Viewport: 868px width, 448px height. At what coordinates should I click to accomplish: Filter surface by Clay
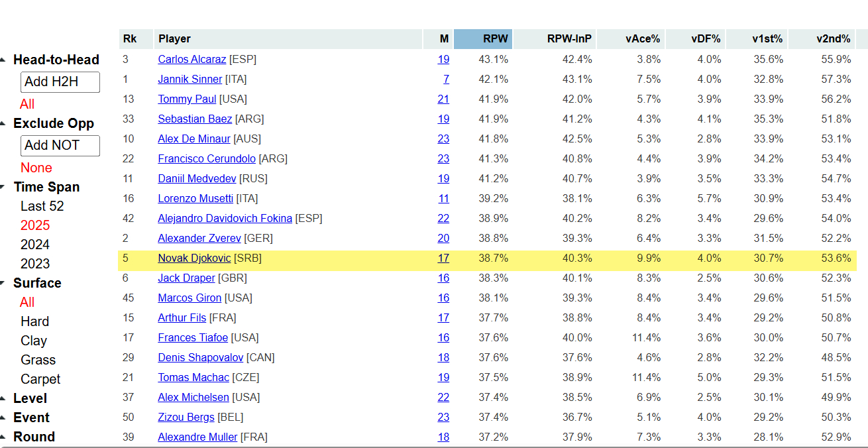click(x=34, y=341)
